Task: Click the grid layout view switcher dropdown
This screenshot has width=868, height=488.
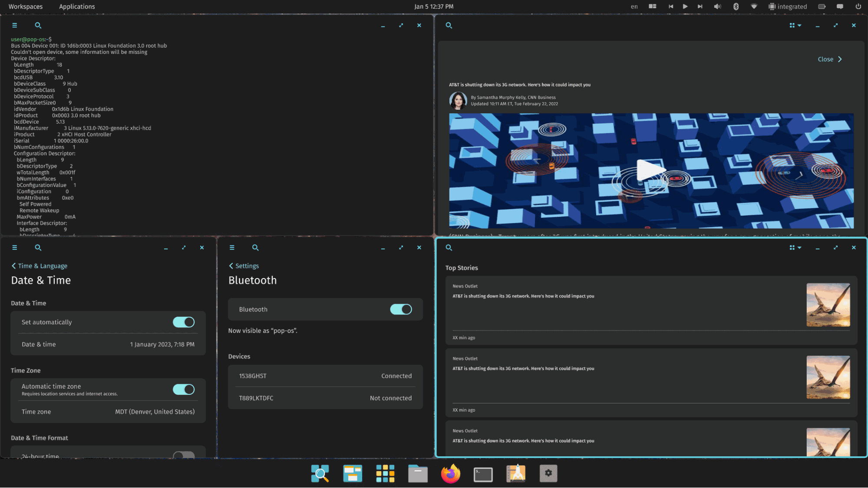Action: point(795,25)
